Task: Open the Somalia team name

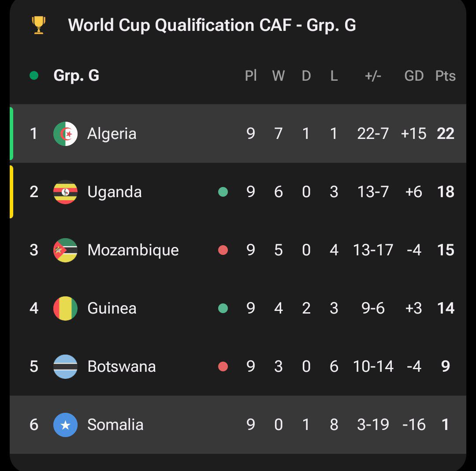Action: point(115,425)
